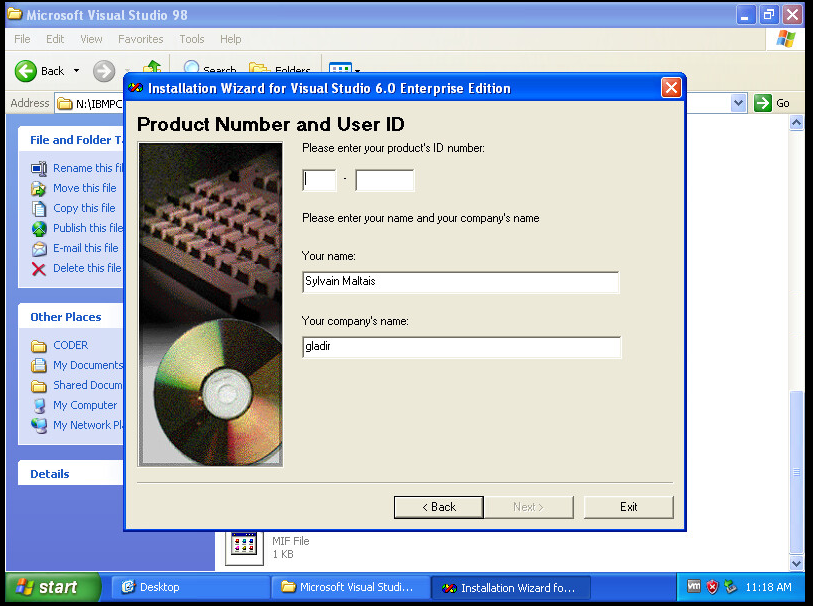Open Shared Documents in Other Places
The image size is (813, 606).
pos(88,385)
